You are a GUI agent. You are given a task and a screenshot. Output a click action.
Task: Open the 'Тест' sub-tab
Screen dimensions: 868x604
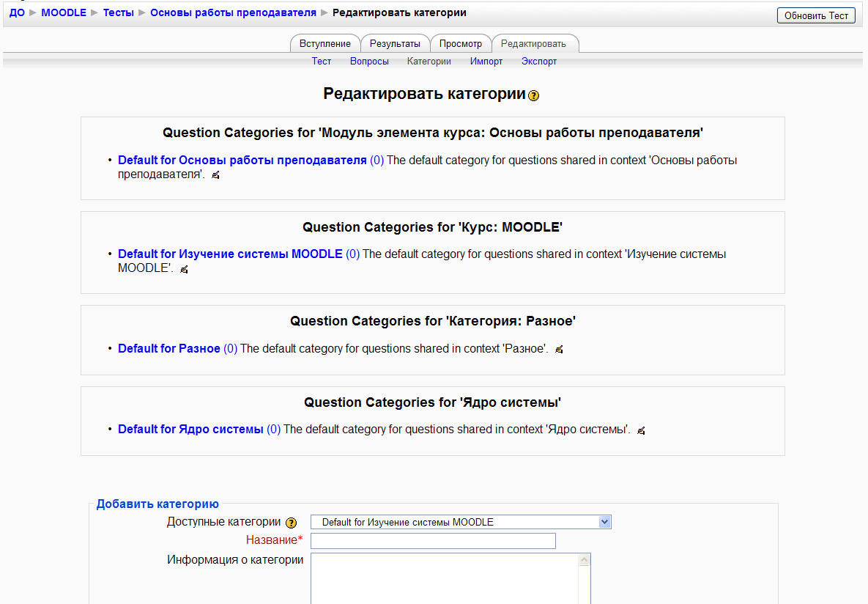[x=321, y=62]
